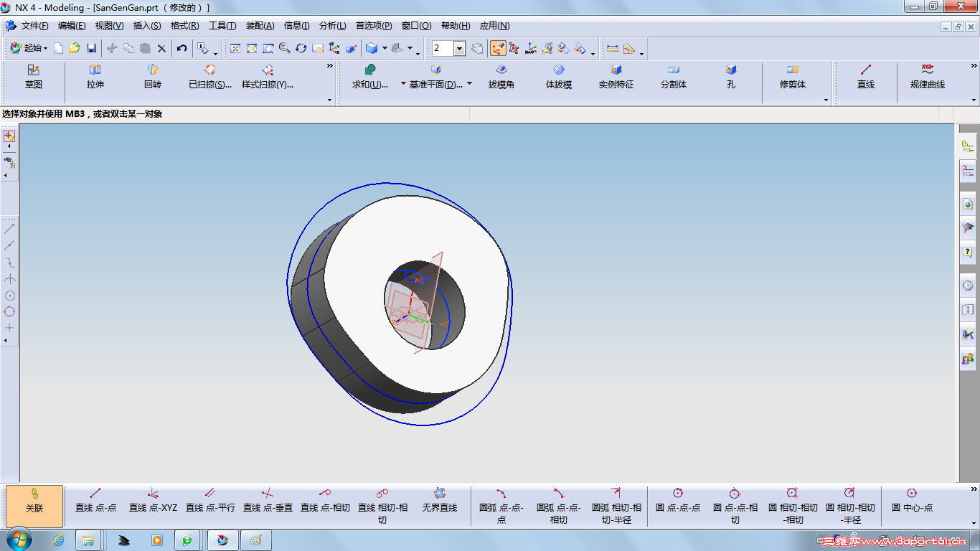The image size is (980, 551).
Task: Click the Open file folder icon
Action: click(x=75, y=48)
